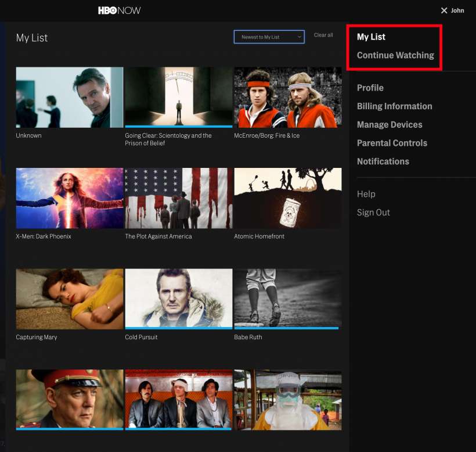476x452 pixels.
Task: Open the thumbnail of three men on train
Action: pyautogui.click(x=179, y=400)
